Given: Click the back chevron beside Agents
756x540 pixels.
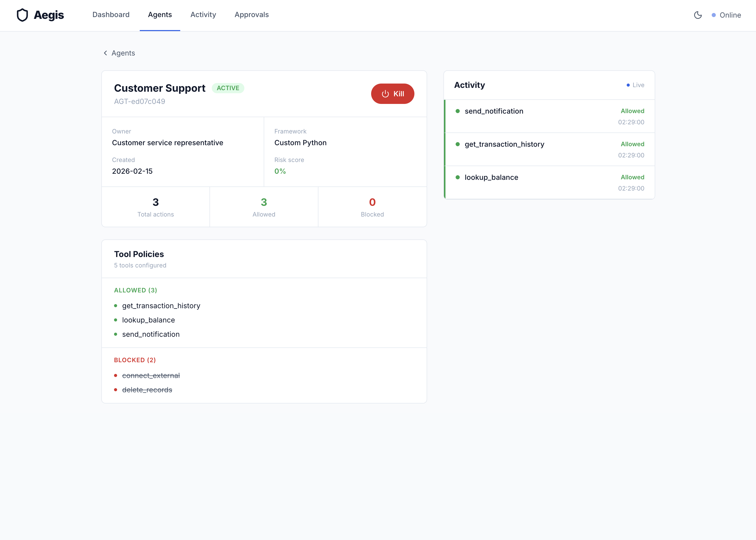Looking at the screenshot, I should pyautogui.click(x=105, y=53).
